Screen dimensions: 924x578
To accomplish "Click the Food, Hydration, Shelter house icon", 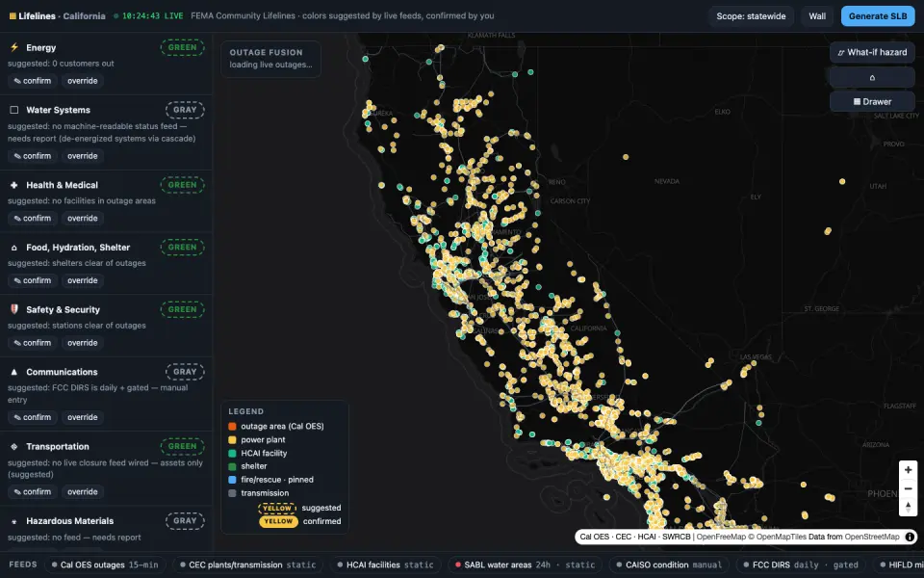I will [14, 248].
